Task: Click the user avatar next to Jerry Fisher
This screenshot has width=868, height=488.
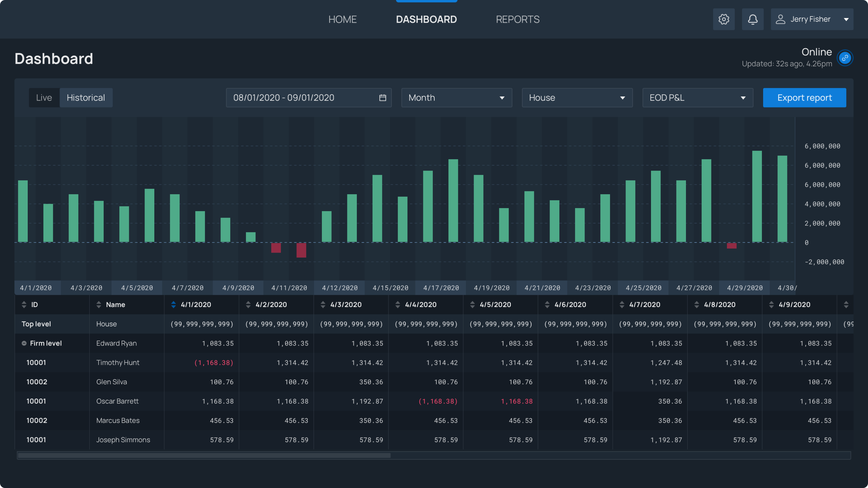Action: click(781, 19)
